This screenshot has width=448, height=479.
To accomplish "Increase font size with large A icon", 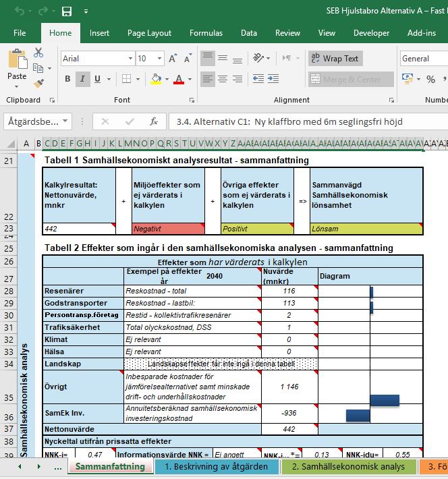I will pyautogui.click(x=173, y=58).
